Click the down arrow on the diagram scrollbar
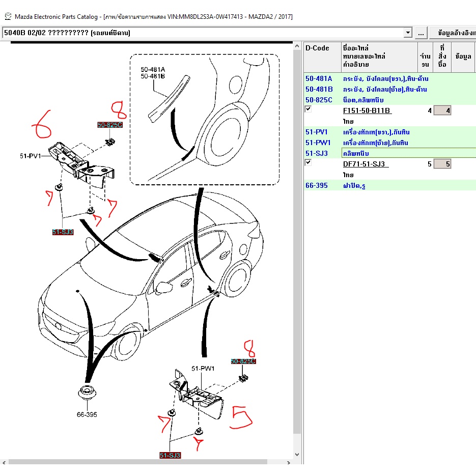Viewport: 476px width, 476px height. click(x=297, y=455)
